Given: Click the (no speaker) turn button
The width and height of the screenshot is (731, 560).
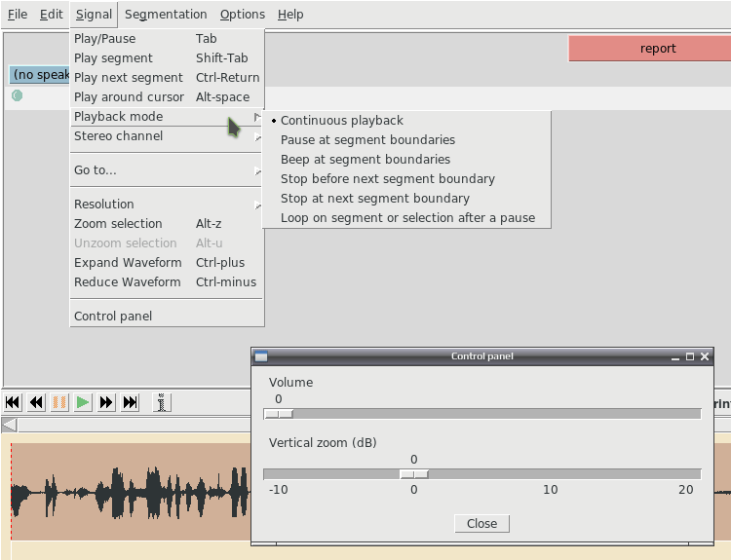Looking at the screenshot, I should coord(39,75).
